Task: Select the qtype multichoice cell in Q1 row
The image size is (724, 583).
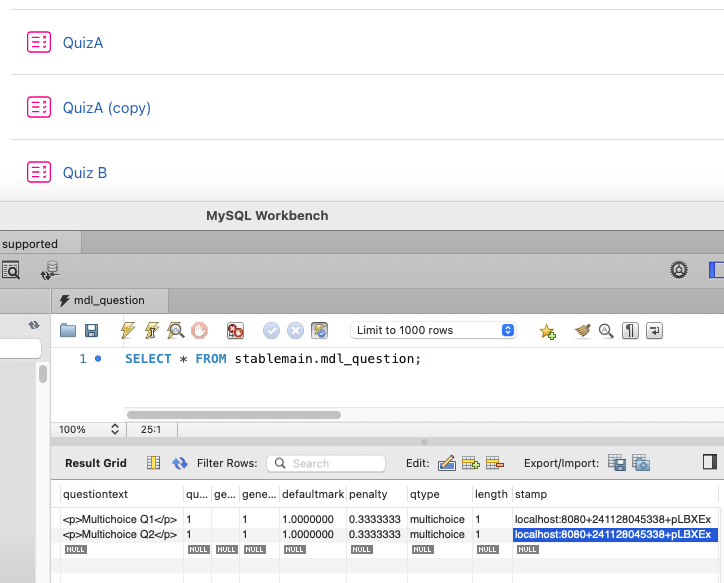Action: [440, 519]
